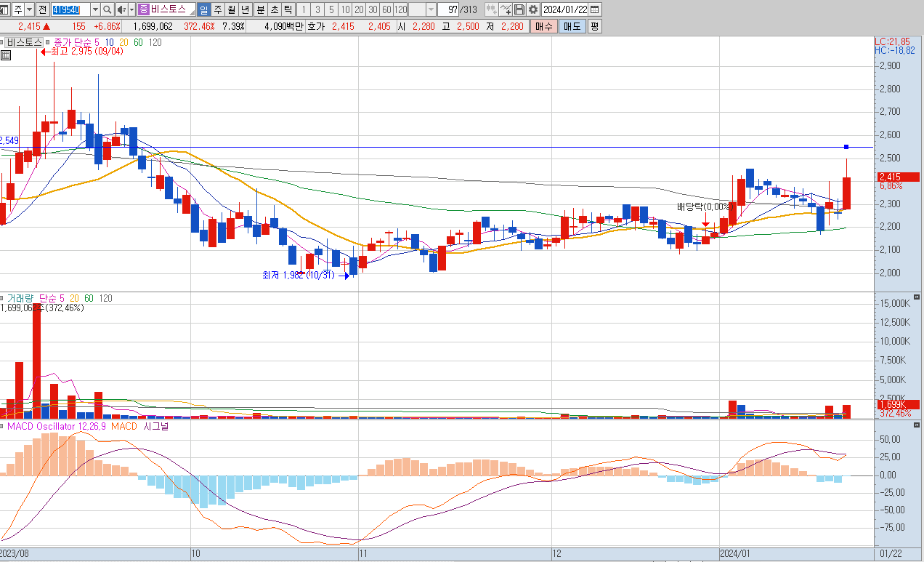
Task: Click the leftmost toolbar panel icon
Action: coord(5,9)
